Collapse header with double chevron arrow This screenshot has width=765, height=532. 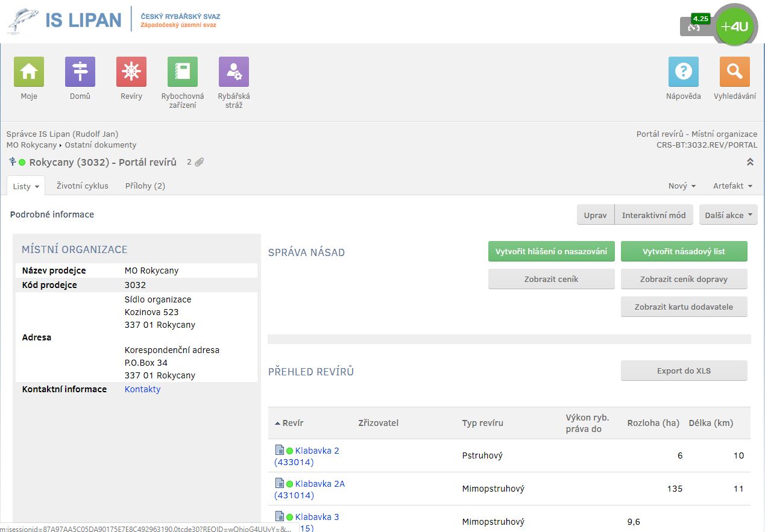click(750, 162)
